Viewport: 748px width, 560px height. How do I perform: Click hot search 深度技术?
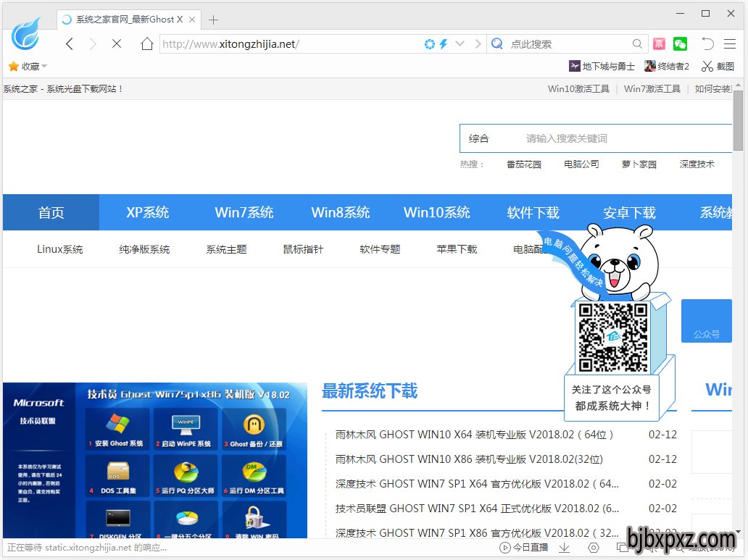[x=697, y=164]
